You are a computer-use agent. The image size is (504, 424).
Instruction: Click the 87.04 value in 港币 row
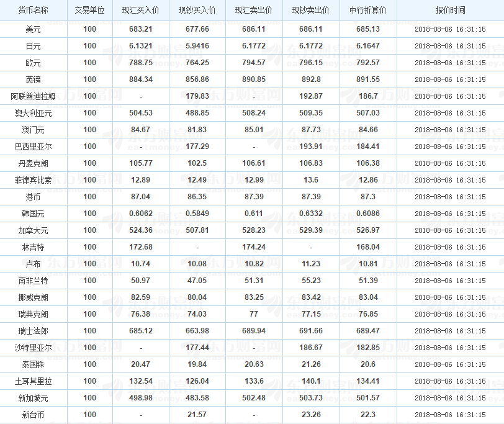pyautogui.click(x=141, y=196)
